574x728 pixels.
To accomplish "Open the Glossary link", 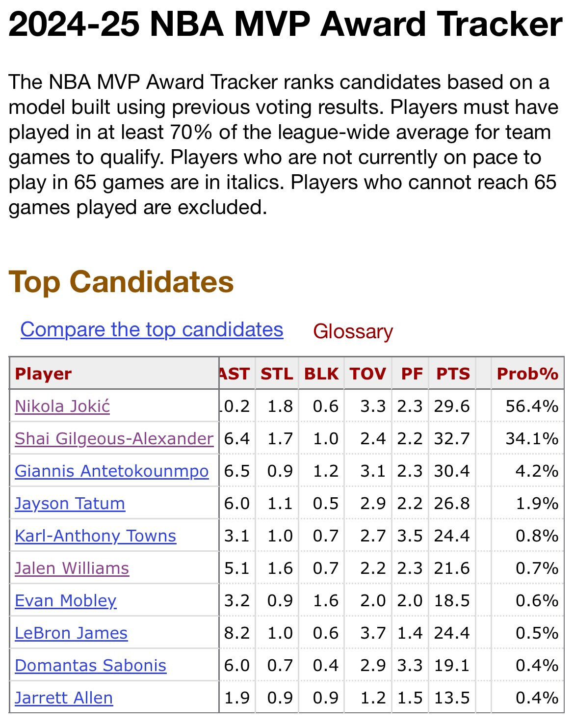I will pos(353,331).
